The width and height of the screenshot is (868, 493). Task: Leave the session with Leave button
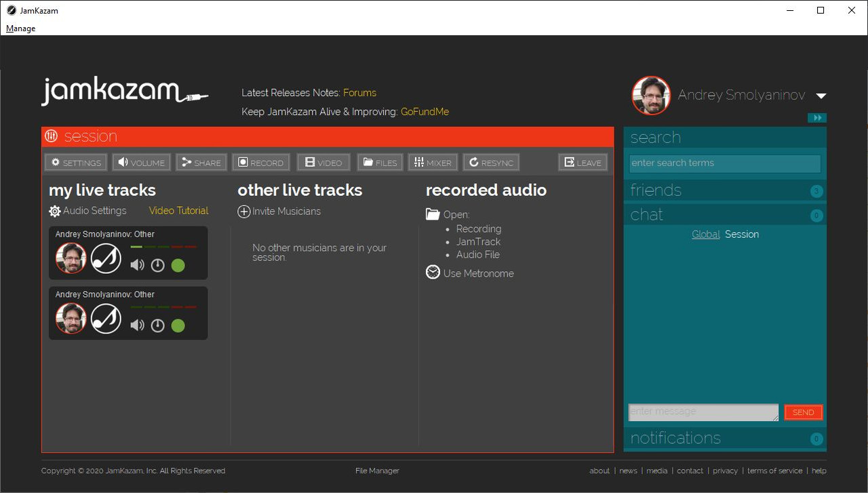tap(583, 163)
